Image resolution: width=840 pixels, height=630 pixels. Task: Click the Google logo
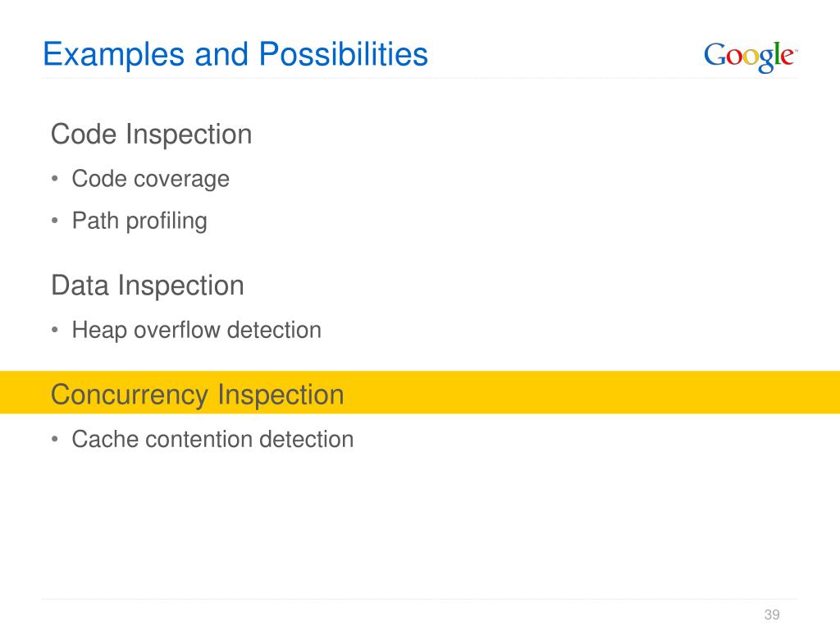pyautogui.click(x=751, y=57)
